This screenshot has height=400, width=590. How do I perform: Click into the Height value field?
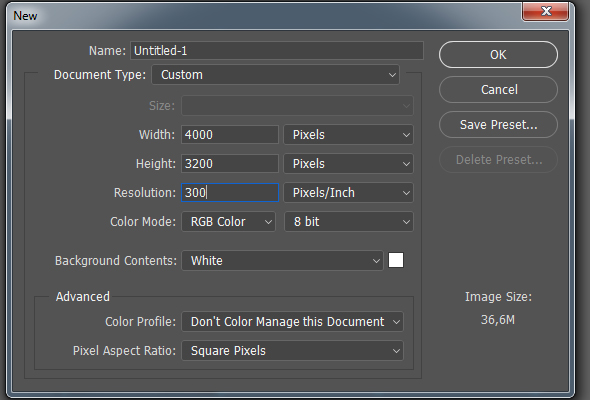[x=230, y=164]
